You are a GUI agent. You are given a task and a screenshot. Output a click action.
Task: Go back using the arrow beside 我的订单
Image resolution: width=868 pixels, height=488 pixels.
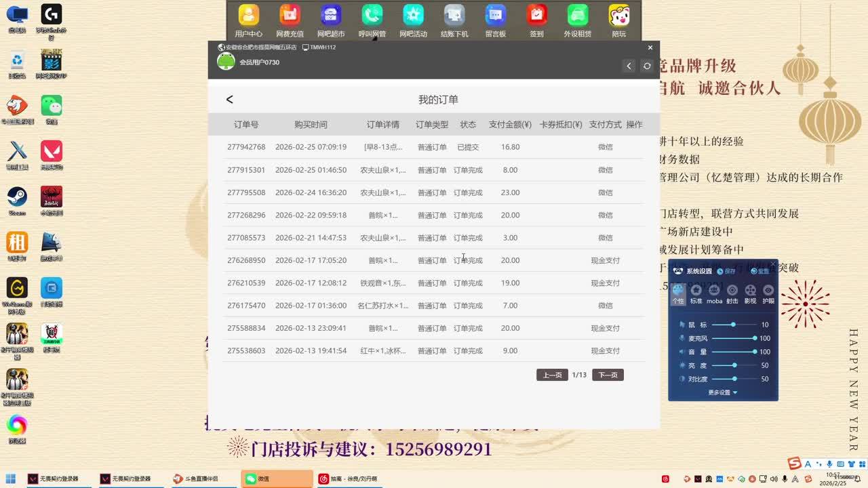(229, 100)
